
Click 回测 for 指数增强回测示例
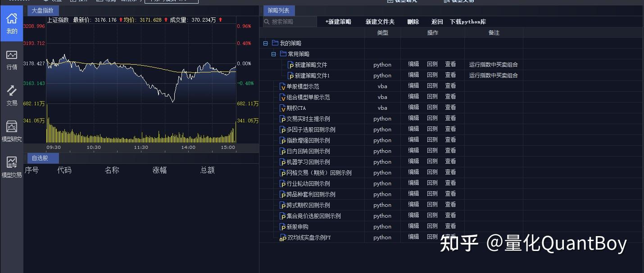(431, 140)
